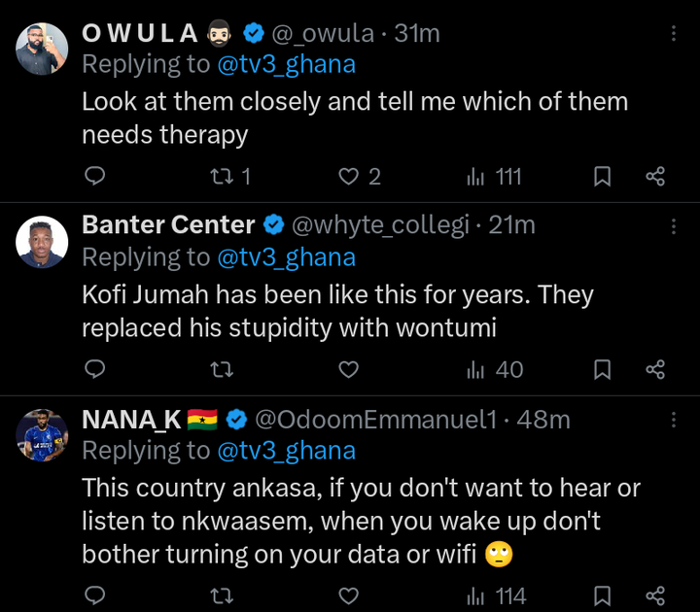This screenshot has height=612, width=700.
Task: Open more options on Banter Center's tweet
Action: coord(674,226)
